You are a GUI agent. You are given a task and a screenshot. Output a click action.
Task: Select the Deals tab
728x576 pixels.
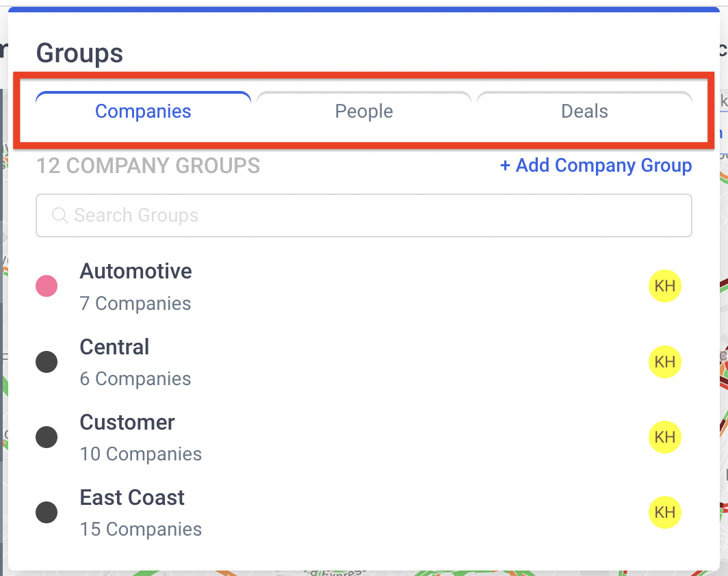pos(584,112)
